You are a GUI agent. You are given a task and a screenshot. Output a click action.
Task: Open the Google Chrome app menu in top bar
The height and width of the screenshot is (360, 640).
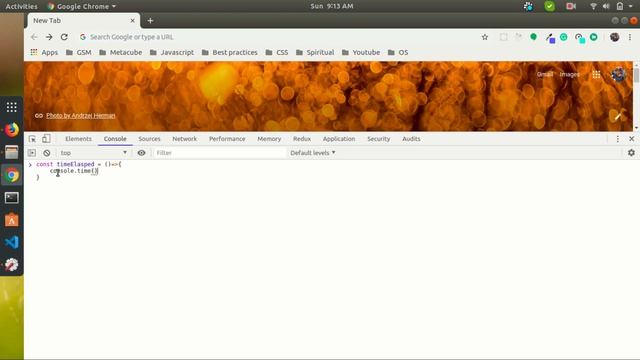82,6
